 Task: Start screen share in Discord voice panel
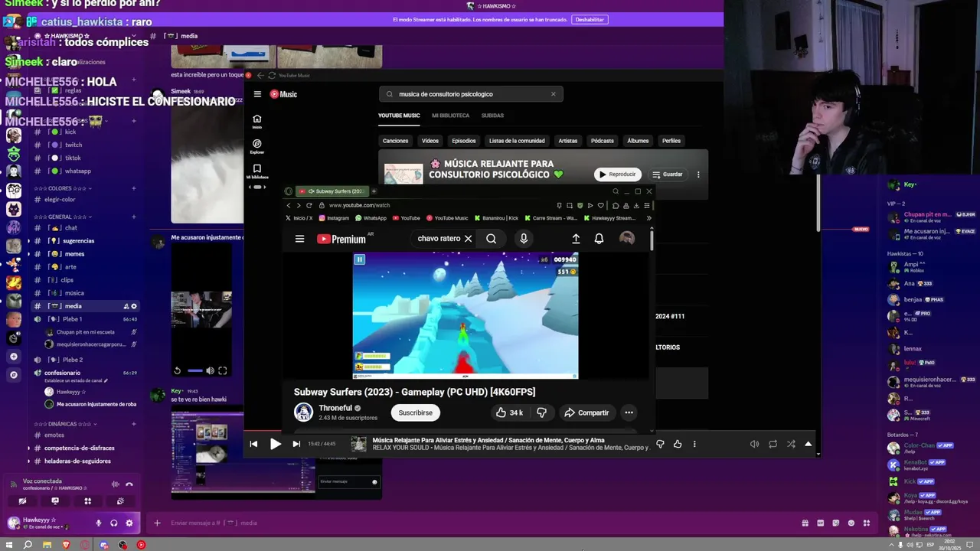[55, 501]
